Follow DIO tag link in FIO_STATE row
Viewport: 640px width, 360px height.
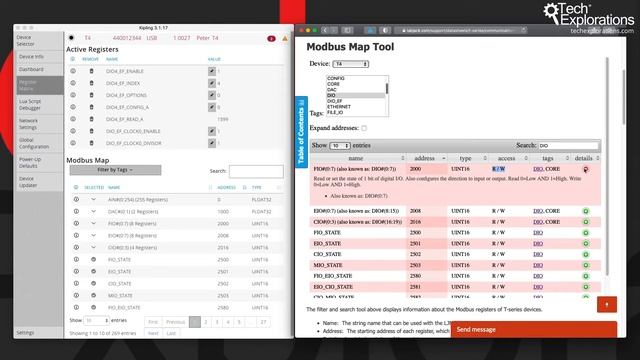(x=538, y=233)
